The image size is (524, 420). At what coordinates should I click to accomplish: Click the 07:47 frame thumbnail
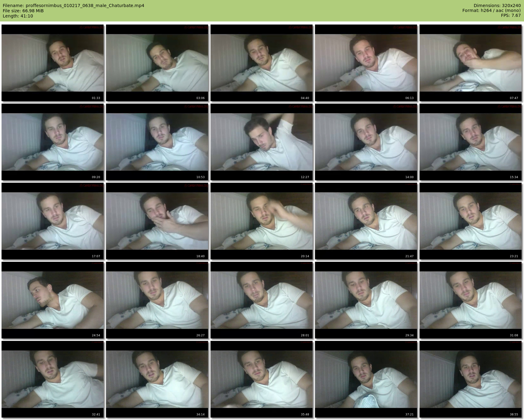point(470,63)
